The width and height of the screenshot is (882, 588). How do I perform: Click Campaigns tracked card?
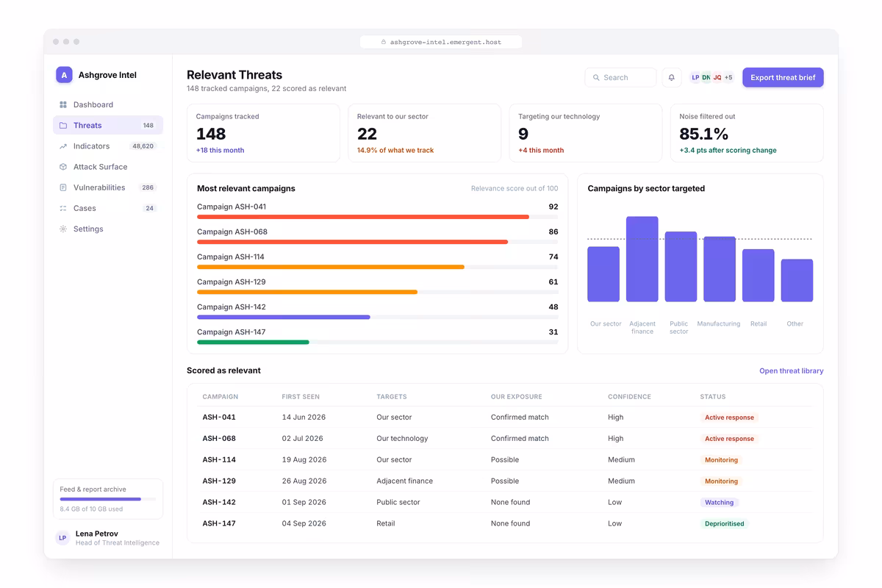coord(263,133)
